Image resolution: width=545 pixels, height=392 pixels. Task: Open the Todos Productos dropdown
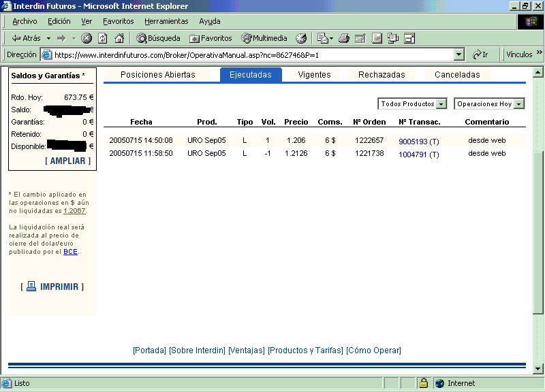412,104
